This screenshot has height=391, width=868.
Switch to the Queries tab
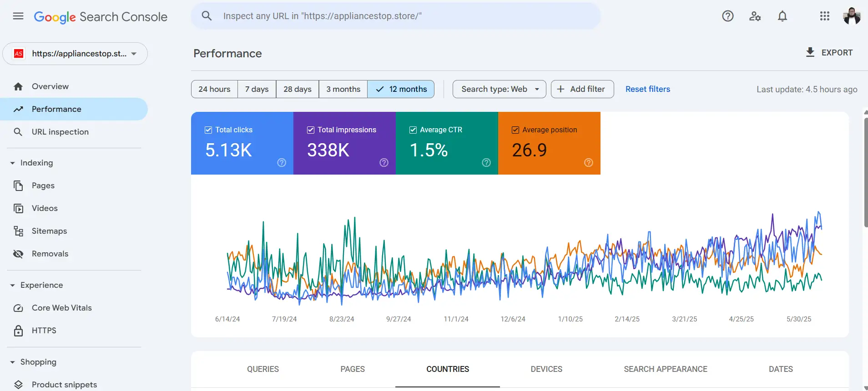pos(263,369)
